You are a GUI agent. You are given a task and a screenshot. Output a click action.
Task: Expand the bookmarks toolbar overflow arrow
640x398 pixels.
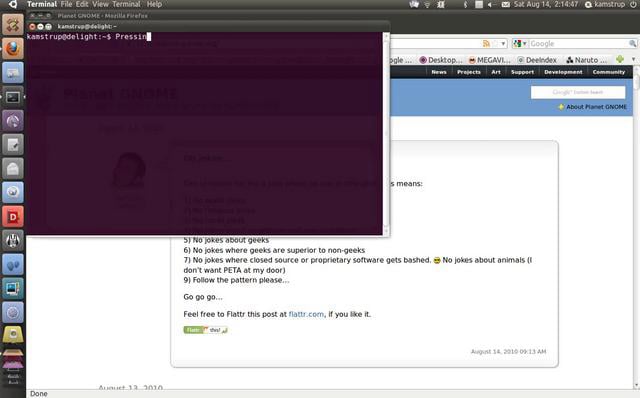(633, 60)
